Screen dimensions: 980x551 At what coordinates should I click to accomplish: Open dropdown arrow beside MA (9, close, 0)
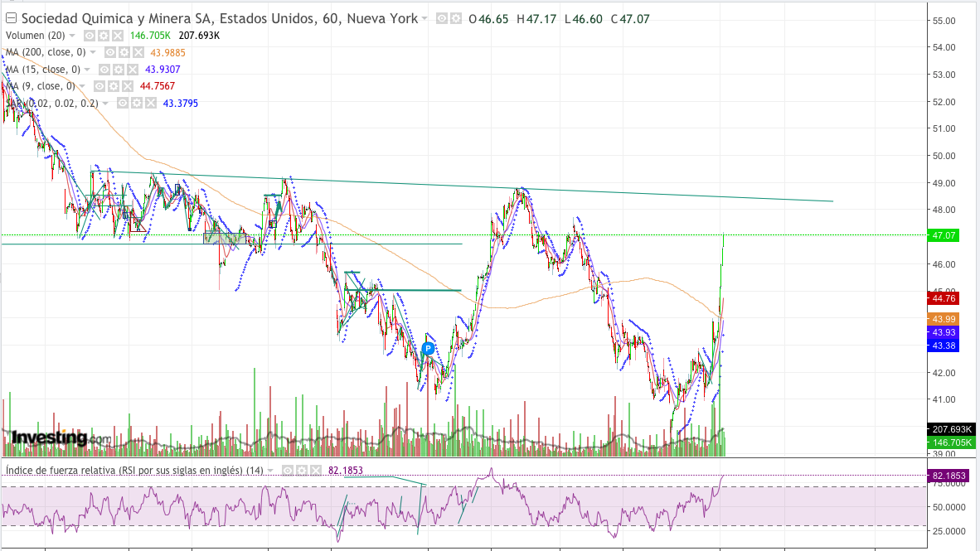pyautogui.click(x=82, y=86)
